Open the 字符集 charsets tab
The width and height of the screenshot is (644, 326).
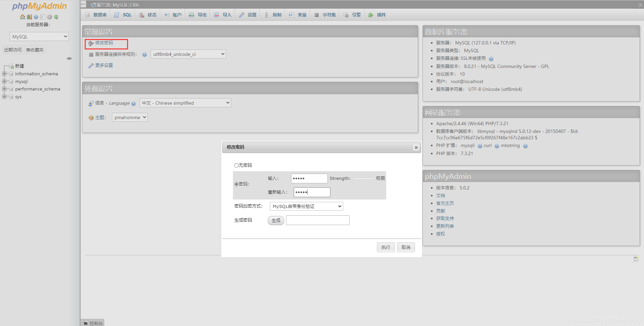click(325, 15)
